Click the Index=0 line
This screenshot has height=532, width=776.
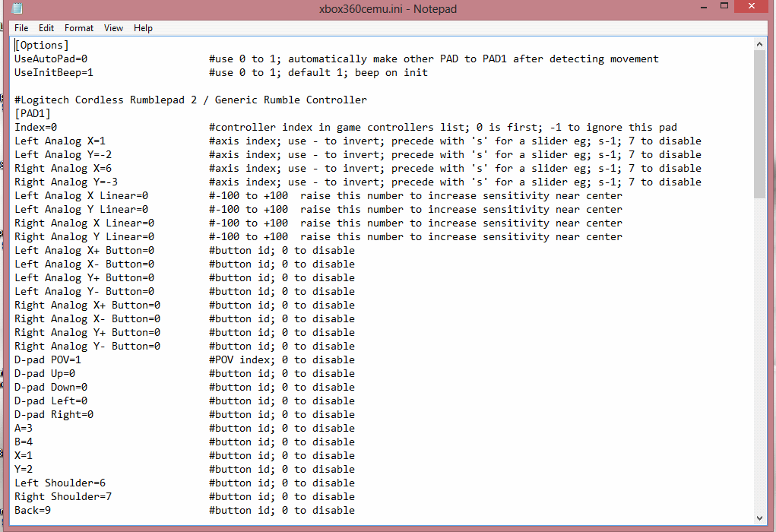pos(36,127)
